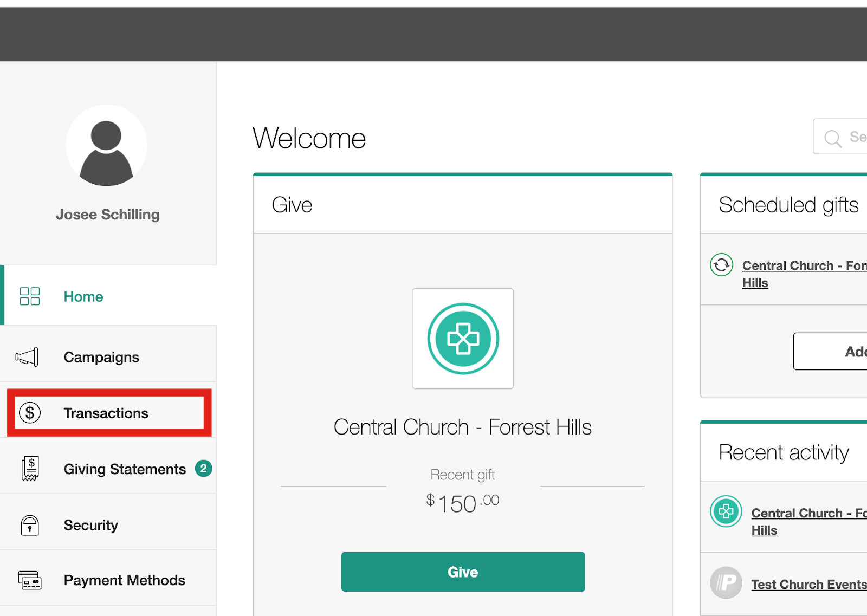Select the Transactions dollar icon
Viewport: 867px width, 616px height.
(30, 413)
